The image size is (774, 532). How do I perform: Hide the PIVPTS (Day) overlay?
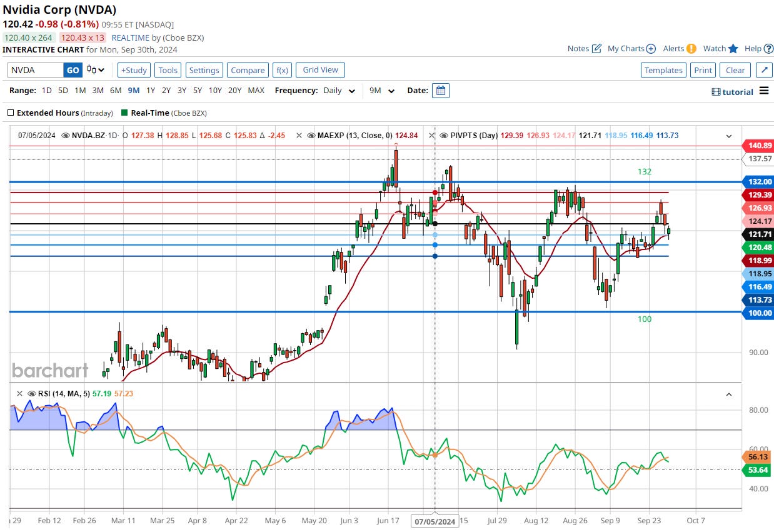point(445,135)
